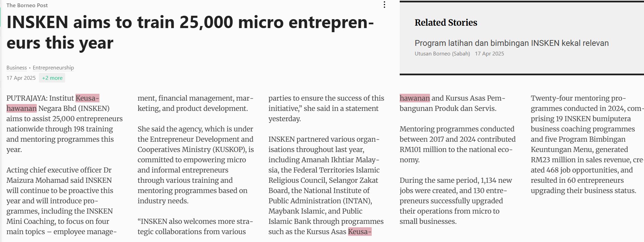Go to the Entrepreneurship category
The height and width of the screenshot is (242, 644).
[x=53, y=68]
